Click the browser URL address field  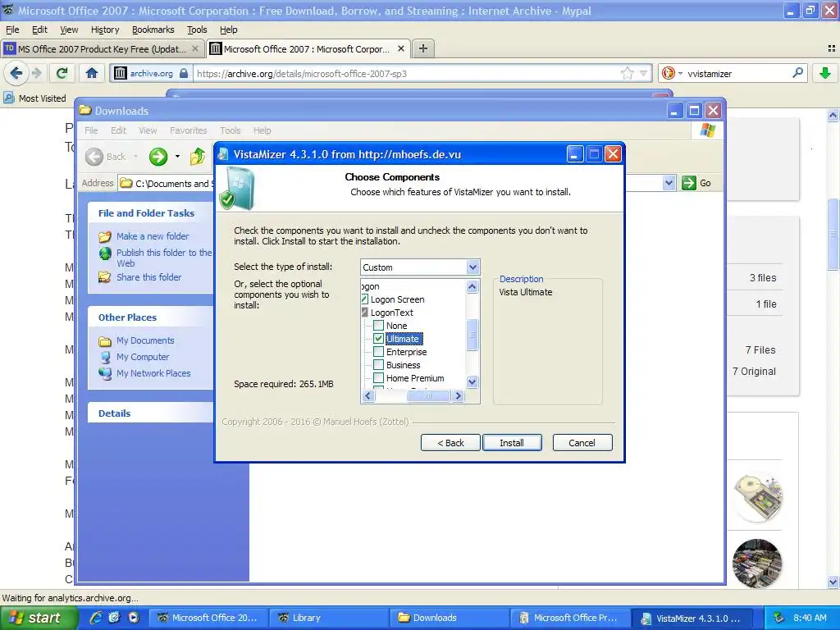click(x=406, y=73)
